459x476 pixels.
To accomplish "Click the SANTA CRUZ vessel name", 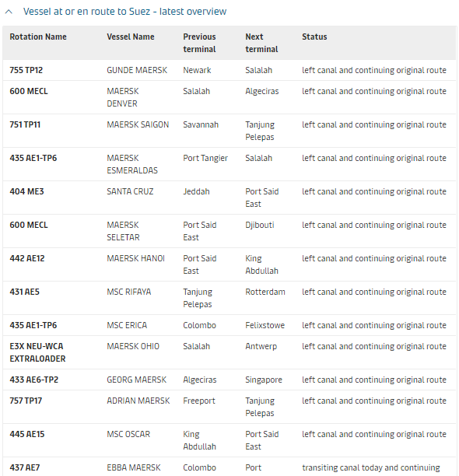I will (x=130, y=191).
